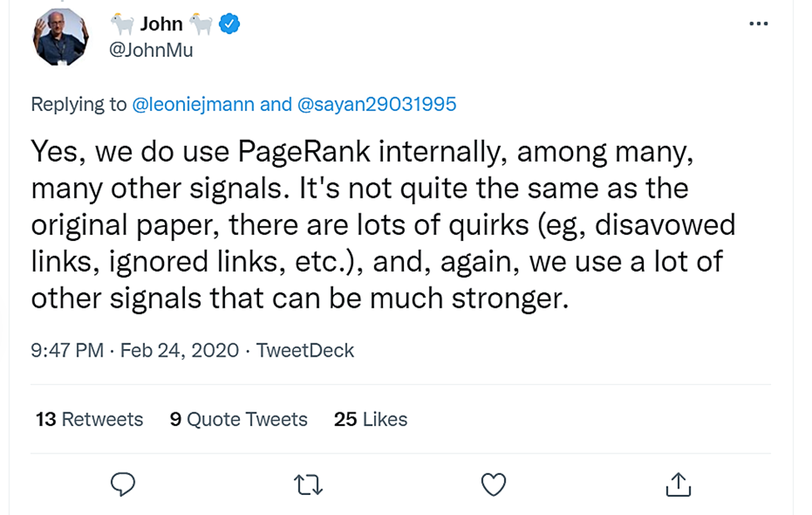Click the goat emoji before John's name
The height and width of the screenshot is (515, 812).
122,24
